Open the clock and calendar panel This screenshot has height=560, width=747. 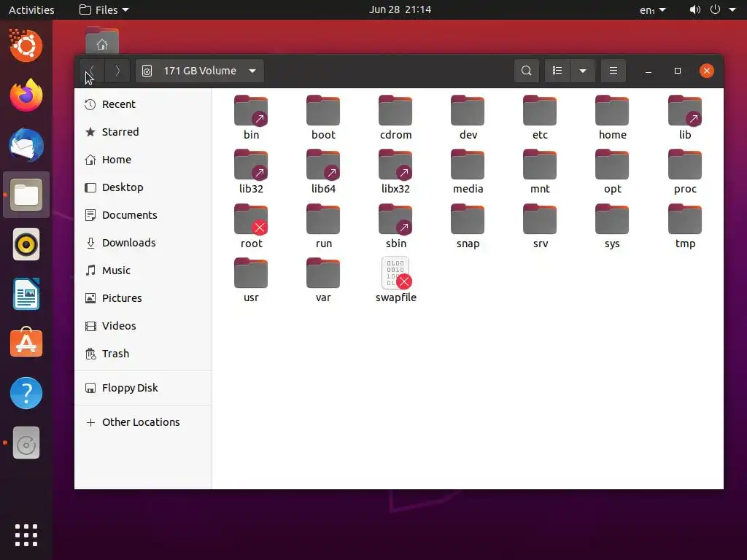(400, 9)
